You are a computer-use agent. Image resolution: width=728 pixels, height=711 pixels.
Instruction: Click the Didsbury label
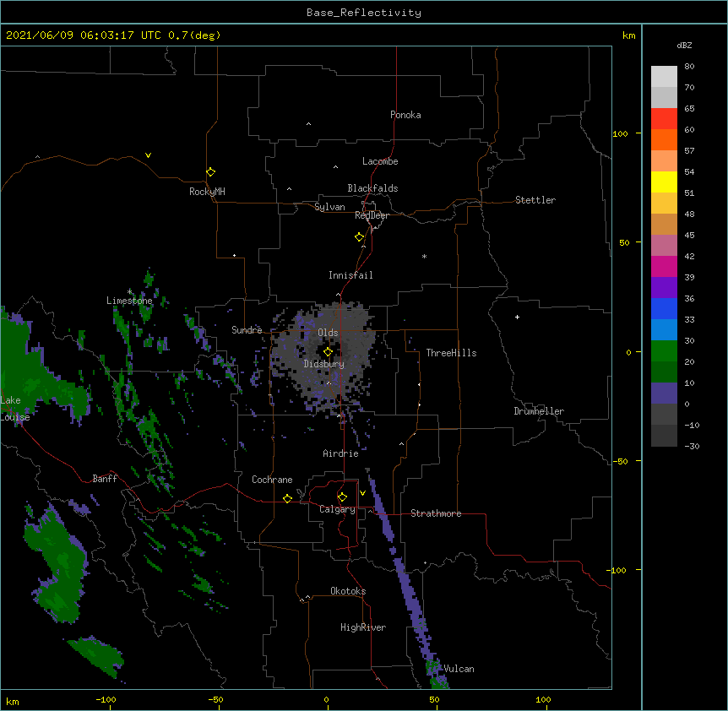[324, 364]
